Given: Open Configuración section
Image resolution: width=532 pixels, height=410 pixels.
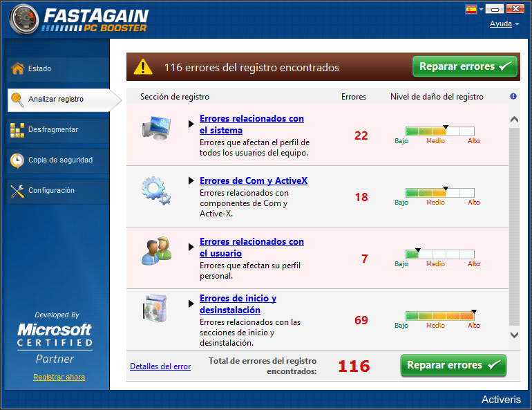Looking at the screenshot, I should point(58,191).
